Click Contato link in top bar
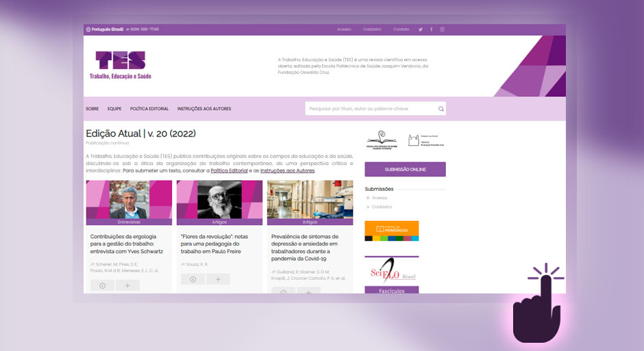The width and height of the screenshot is (644, 351). [x=401, y=29]
